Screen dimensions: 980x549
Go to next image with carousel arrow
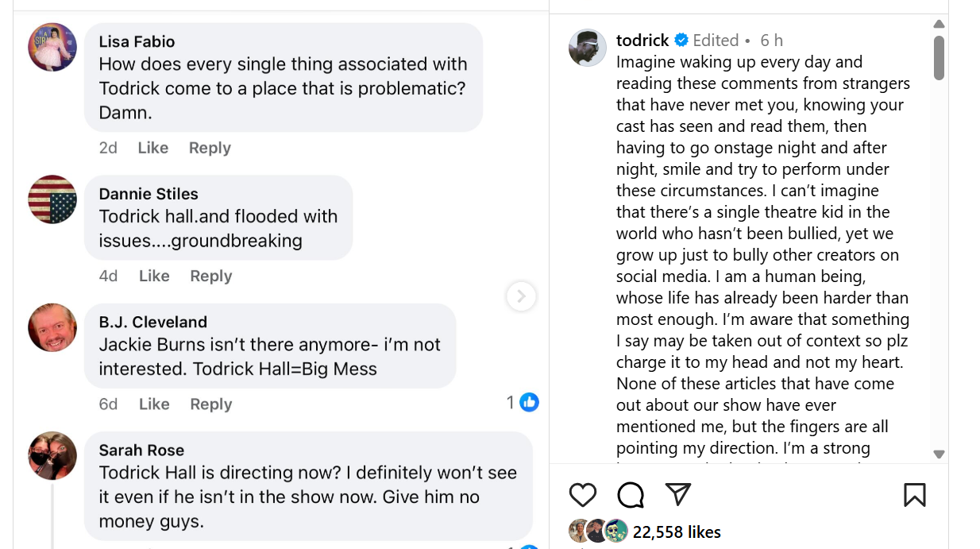[521, 296]
